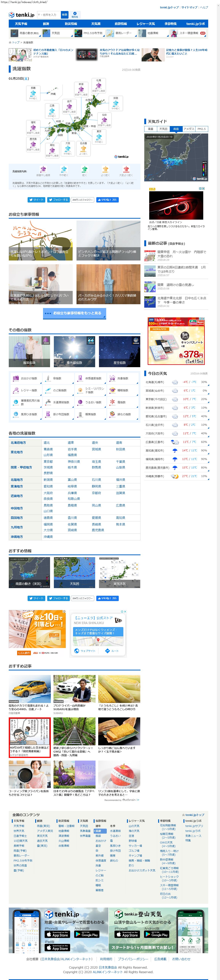Open the 利用規約 footer link
This screenshot has width=220, height=980.
[106, 959]
